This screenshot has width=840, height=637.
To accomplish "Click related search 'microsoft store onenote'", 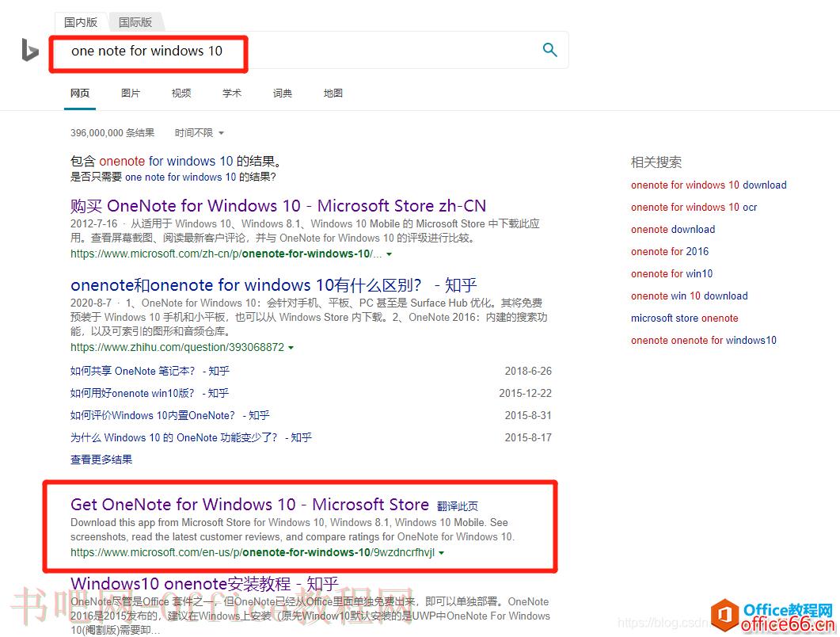I will (x=684, y=318).
